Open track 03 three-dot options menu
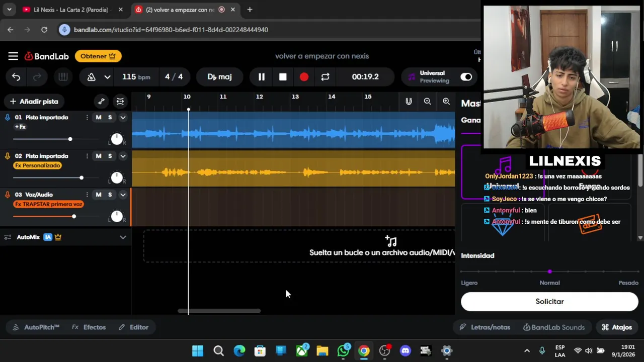The image size is (644, 362). tap(87, 195)
